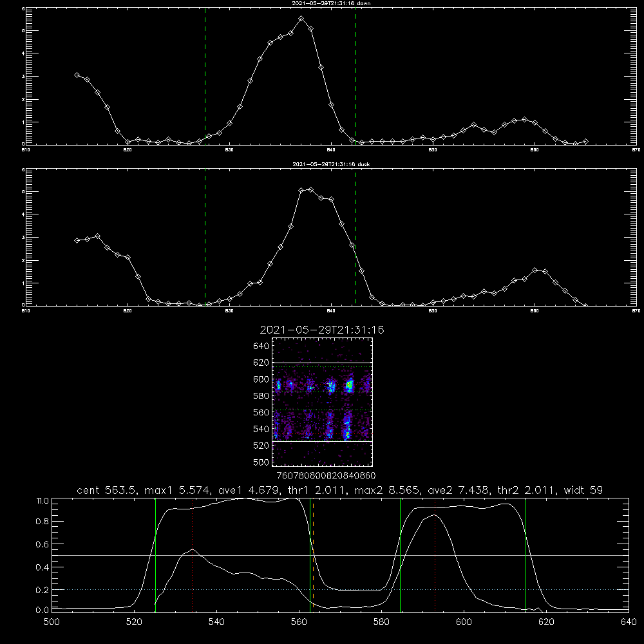Click the '0.6' y-axis label of bottom plot
The width and height of the screenshot is (644, 644).
click(43, 544)
